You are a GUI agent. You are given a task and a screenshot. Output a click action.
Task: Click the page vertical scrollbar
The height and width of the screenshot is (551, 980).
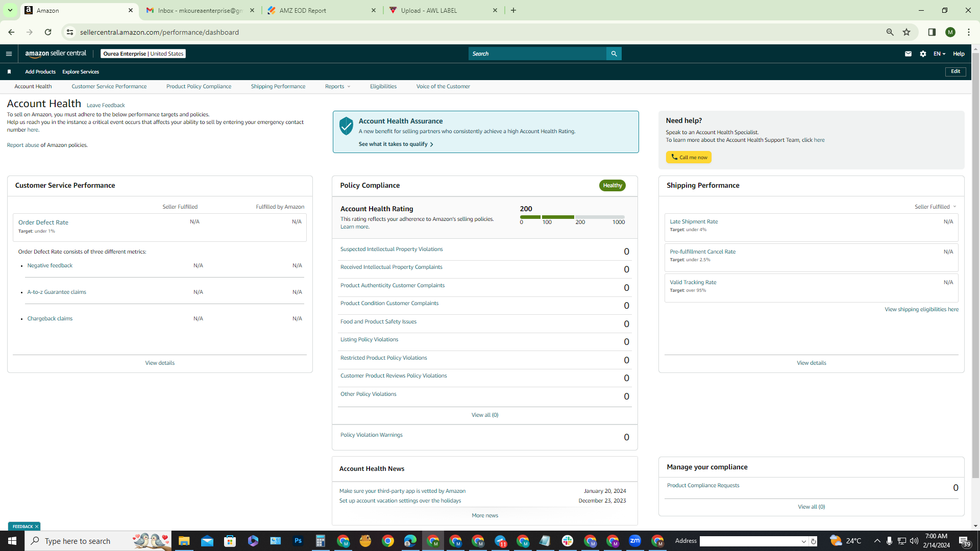[975, 265]
